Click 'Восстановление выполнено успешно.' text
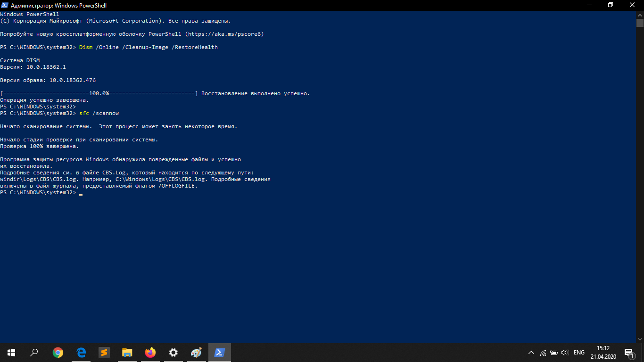The height and width of the screenshot is (362, 644). click(x=256, y=93)
